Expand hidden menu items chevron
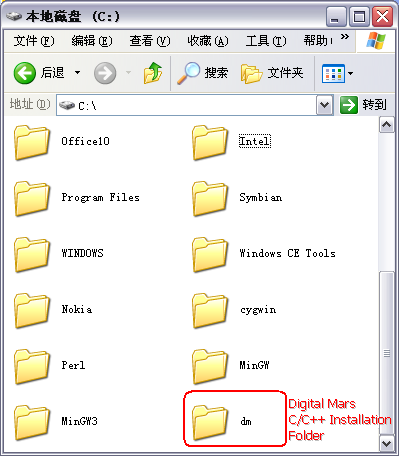Screen dimensions: 399x456 click(345, 36)
